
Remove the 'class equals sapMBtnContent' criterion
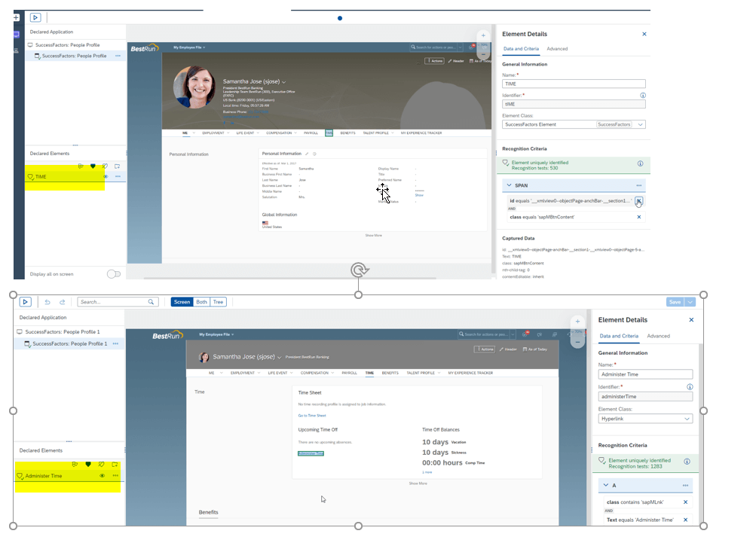pos(639,218)
